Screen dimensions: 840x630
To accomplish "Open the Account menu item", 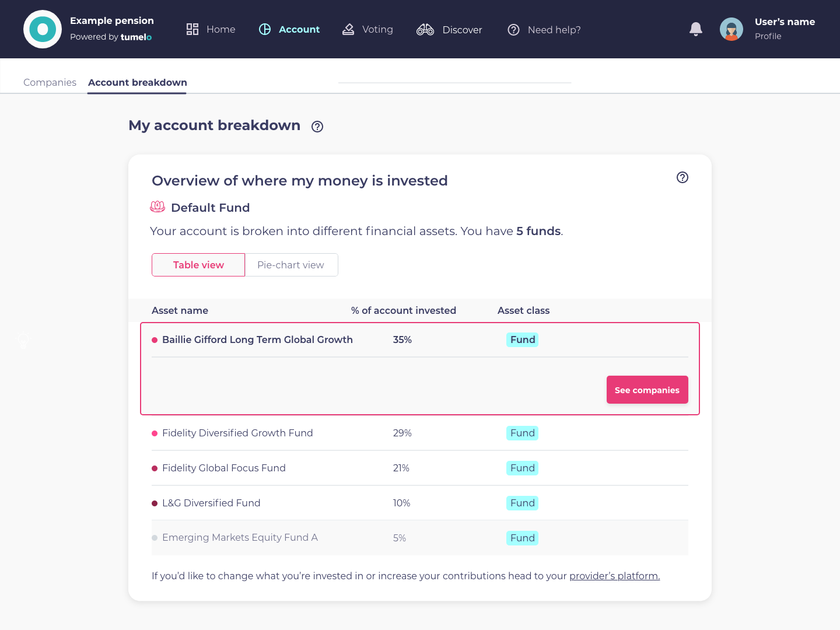I will tap(289, 29).
